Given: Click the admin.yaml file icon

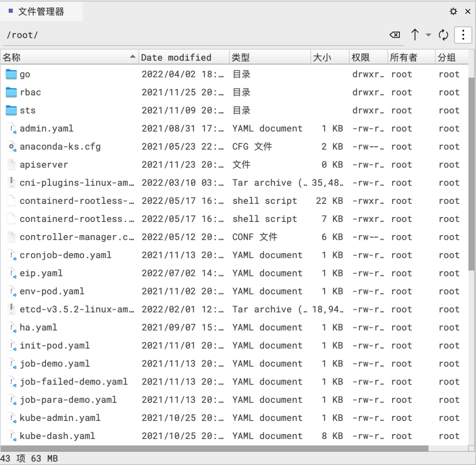Looking at the screenshot, I should coord(11,129).
